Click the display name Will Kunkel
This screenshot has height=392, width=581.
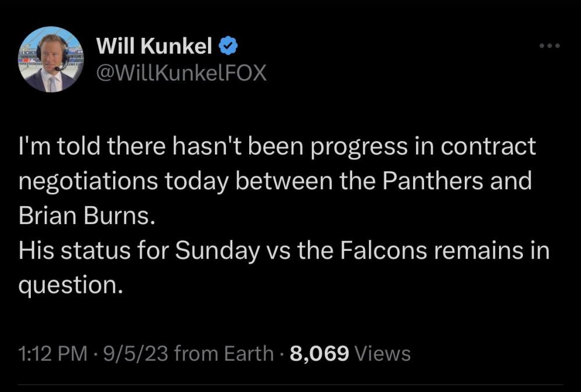click(x=154, y=44)
